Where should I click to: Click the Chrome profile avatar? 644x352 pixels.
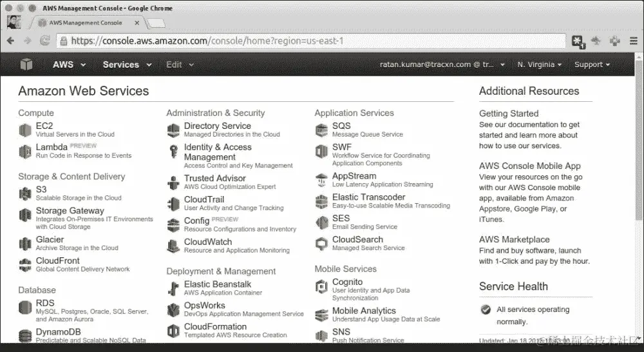(x=14, y=22)
